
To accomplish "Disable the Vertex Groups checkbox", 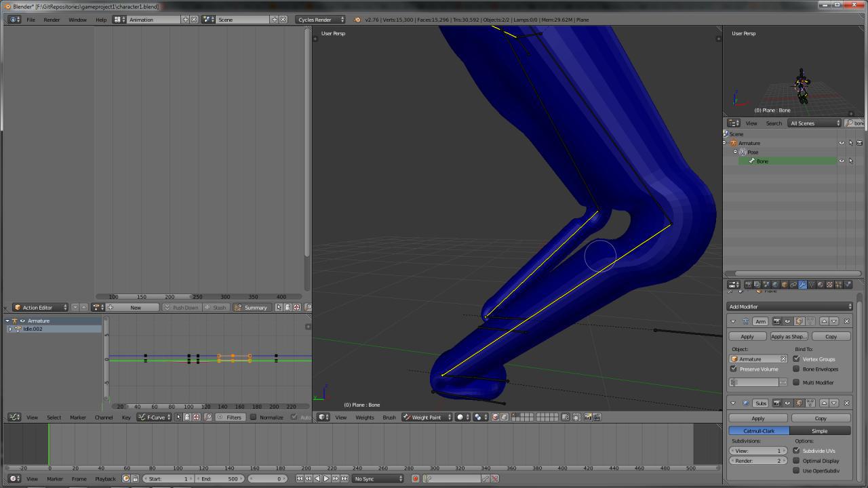I will pyautogui.click(x=796, y=359).
